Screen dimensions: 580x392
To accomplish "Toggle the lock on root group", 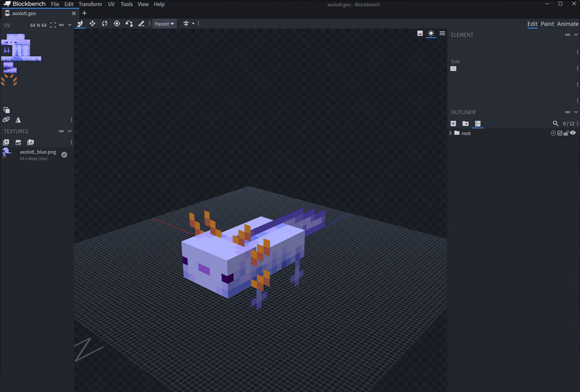I will point(566,133).
